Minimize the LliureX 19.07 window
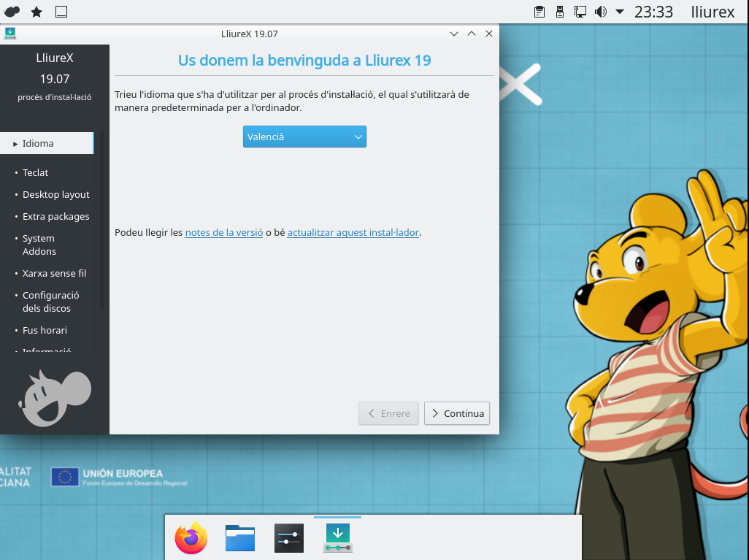The height and width of the screenshot is (560, 749). tap(454, 34)
